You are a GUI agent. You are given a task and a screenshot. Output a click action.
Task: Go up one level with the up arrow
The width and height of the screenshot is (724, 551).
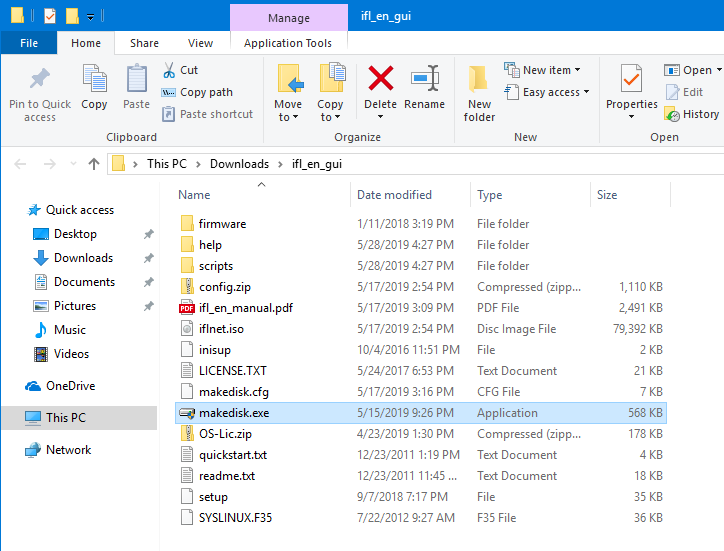(x=94, y=164)
